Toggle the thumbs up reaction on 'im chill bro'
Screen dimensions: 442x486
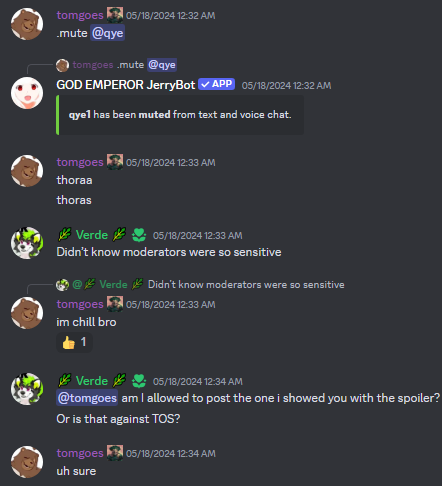coord(74,342)
